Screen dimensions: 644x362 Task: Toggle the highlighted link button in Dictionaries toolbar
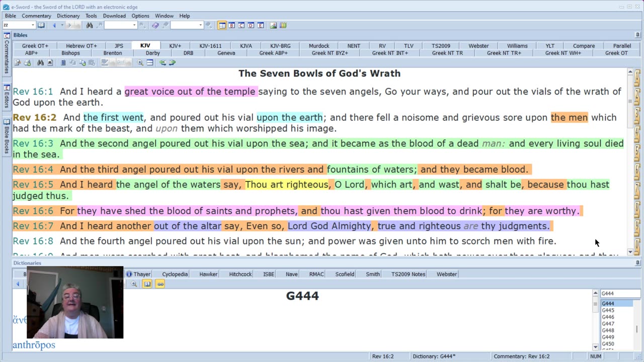point(160,284)
